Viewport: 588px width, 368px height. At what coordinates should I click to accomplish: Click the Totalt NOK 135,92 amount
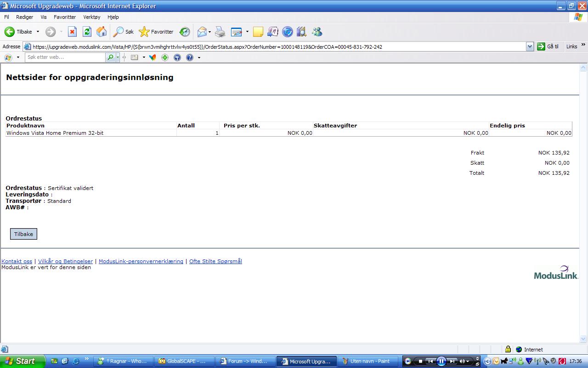click(554, 173)
